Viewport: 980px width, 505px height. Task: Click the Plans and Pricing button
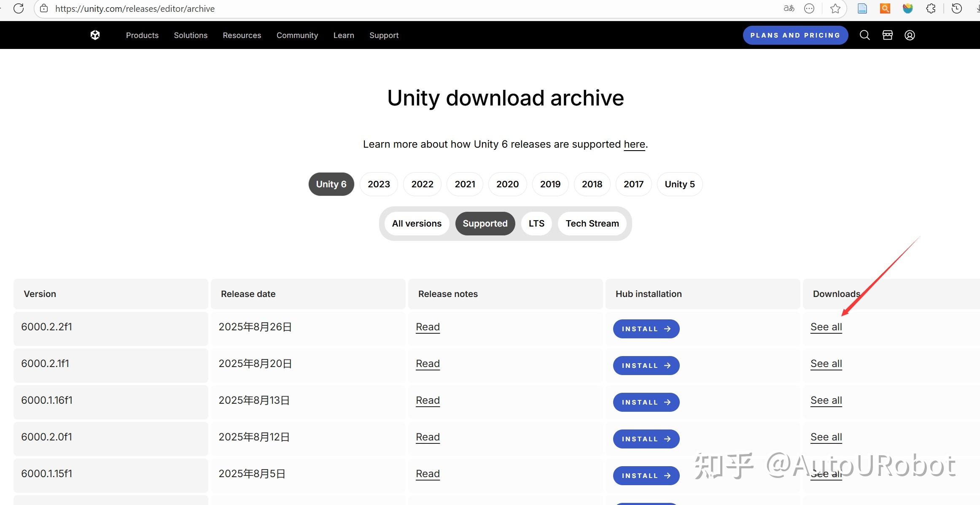[795, 35]
